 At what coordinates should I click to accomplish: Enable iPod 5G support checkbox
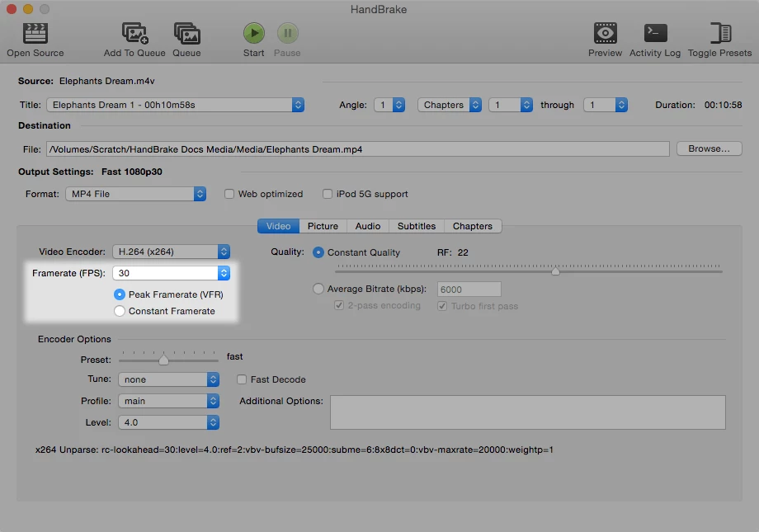[x=328, y=194]
